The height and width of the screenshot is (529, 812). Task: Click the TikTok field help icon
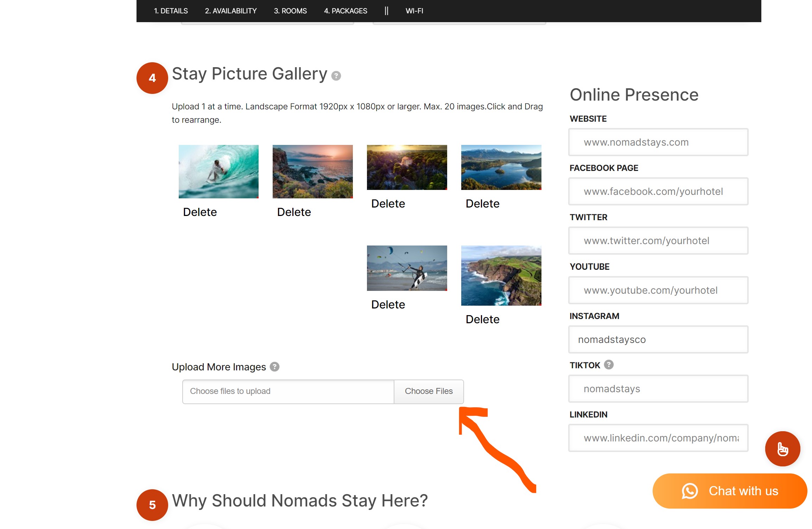(x=609, y=365)
